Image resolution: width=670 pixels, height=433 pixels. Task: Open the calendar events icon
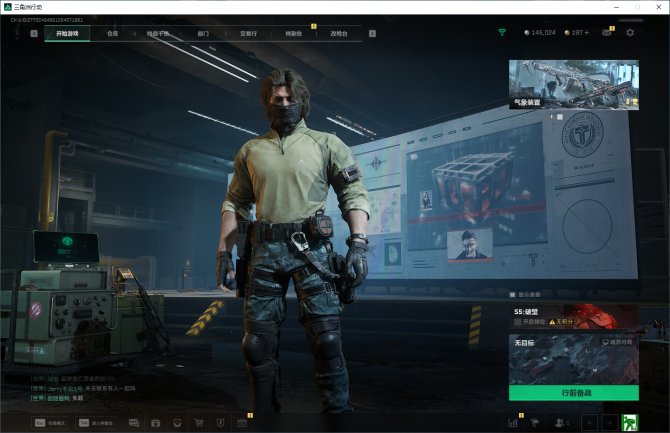242,423
